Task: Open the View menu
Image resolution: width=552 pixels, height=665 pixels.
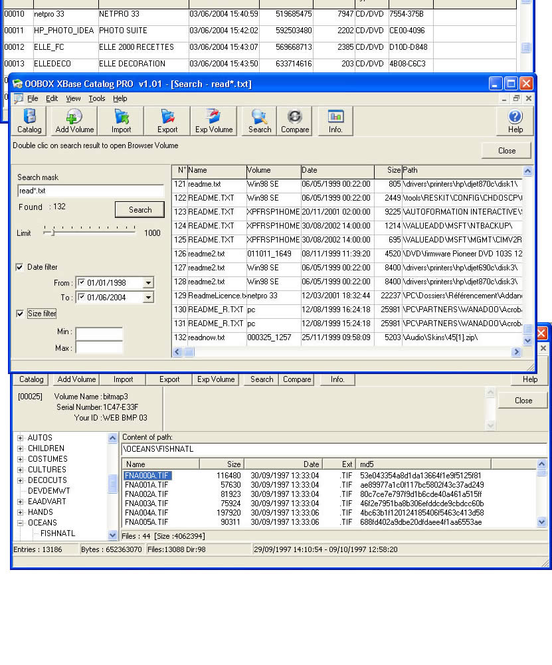Action: [73, 98]
